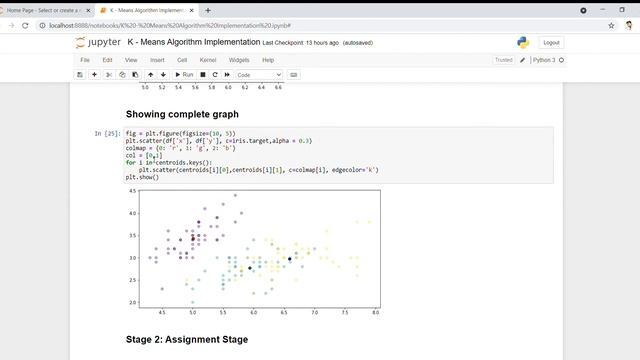Close the Home Page browser tab

[x=88, y=10]
